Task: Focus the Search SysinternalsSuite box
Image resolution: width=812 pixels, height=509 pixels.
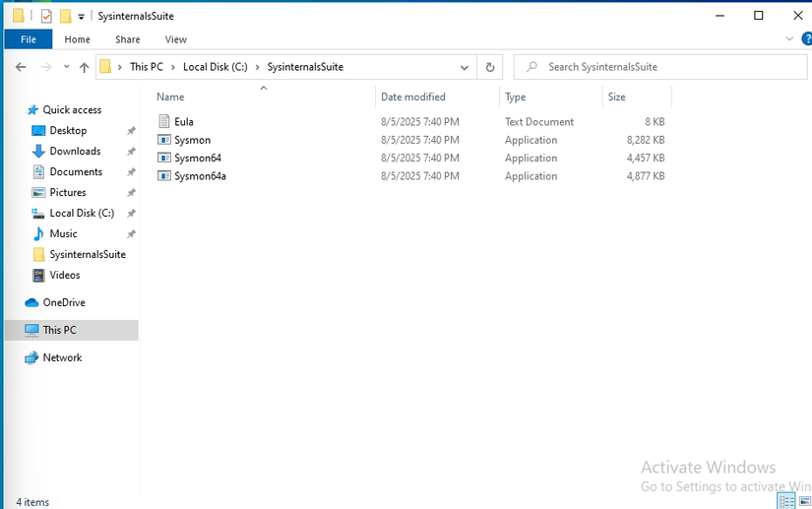Action: point(660,67)
